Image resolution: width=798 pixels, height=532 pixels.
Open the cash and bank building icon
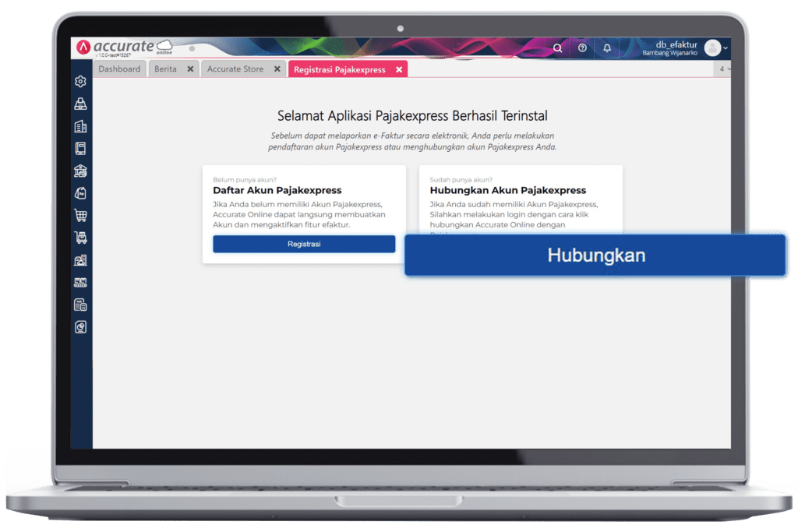(x=80, y=171)
